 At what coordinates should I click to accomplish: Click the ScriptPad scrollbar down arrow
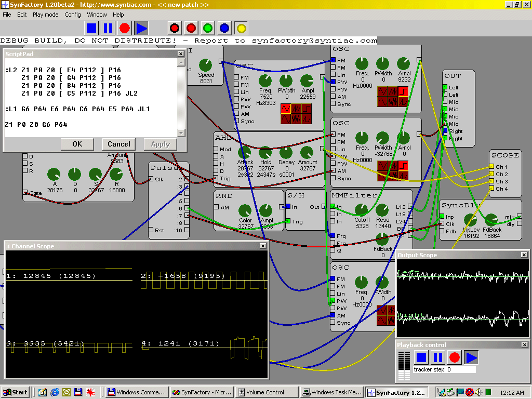pos(181,133)
